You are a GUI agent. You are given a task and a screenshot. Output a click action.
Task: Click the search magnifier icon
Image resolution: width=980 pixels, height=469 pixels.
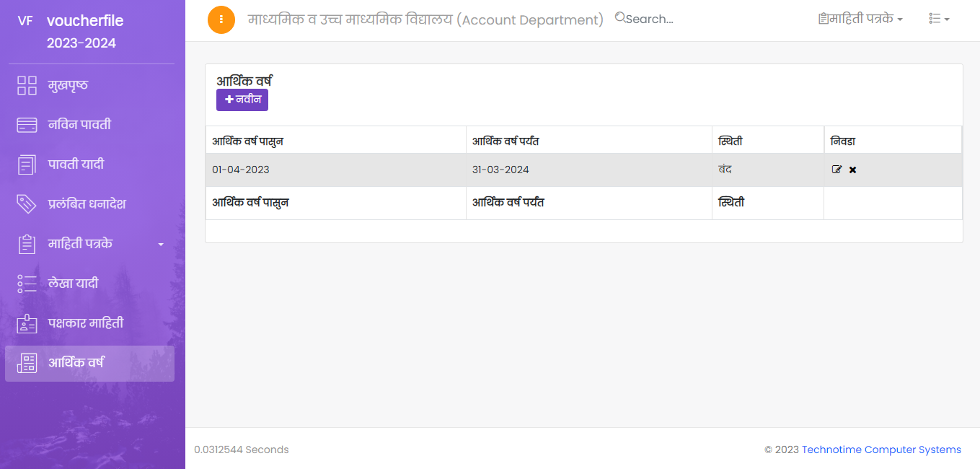(619, 18)
